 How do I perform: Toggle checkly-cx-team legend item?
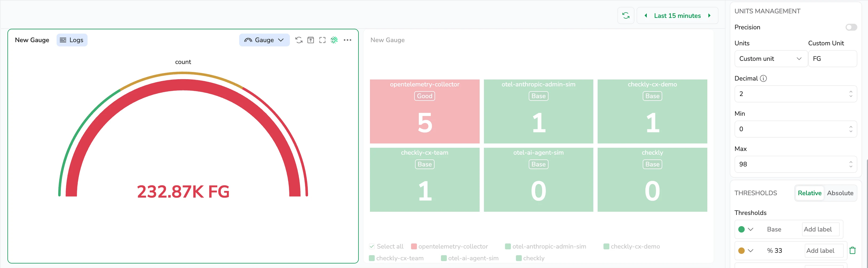(x=396, y=258)
